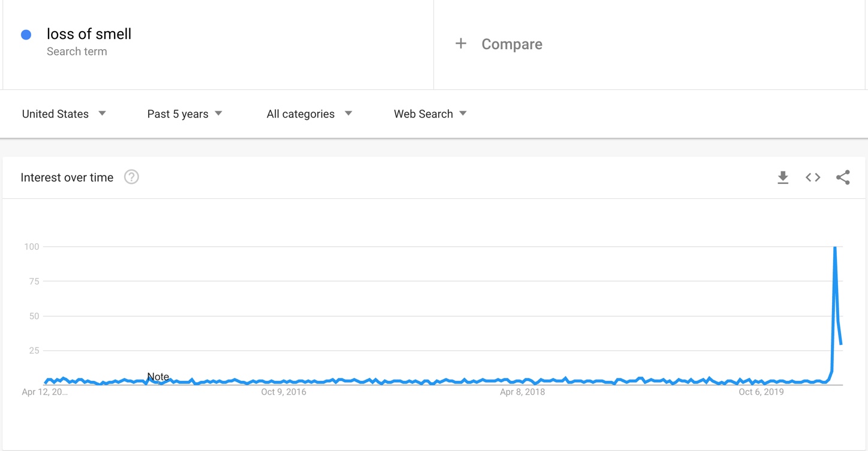Click the first Apr 12 date axis label
Image resolution: width=868 pixels, height=451 pixels.
[x=45, y=392]
